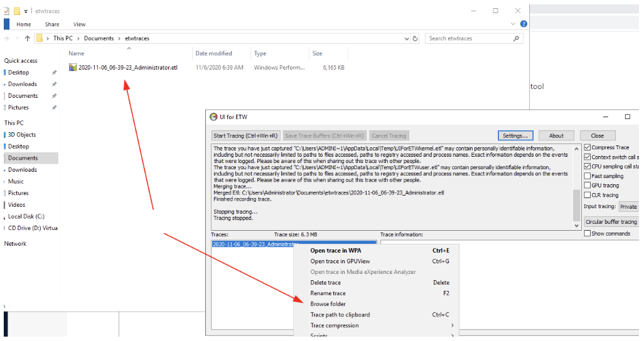Open the Input tracing dropdown

(628, 207)
